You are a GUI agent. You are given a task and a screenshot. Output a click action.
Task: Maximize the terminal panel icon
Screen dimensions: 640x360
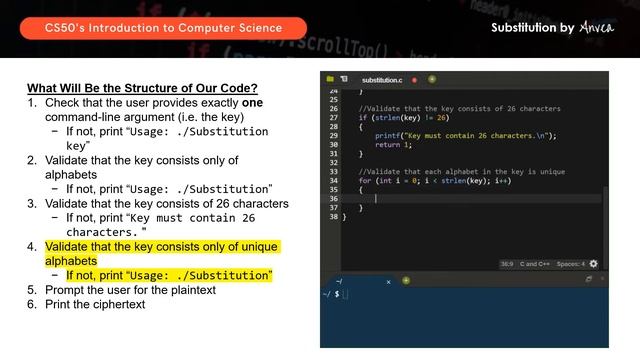[589, 279]
